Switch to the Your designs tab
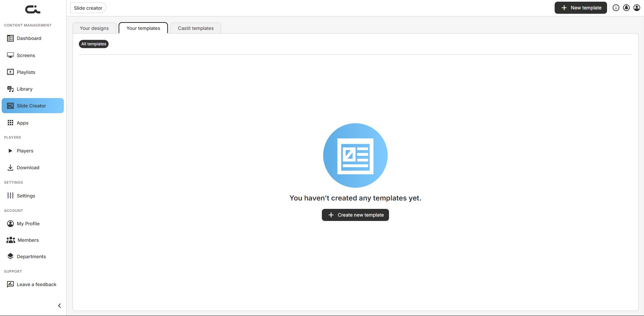 (94, 28)
